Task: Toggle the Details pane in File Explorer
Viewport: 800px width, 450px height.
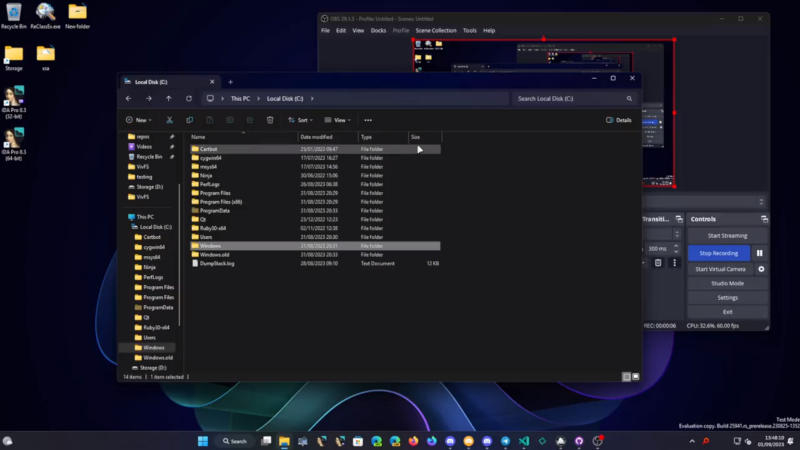Action: coord(619,120)
